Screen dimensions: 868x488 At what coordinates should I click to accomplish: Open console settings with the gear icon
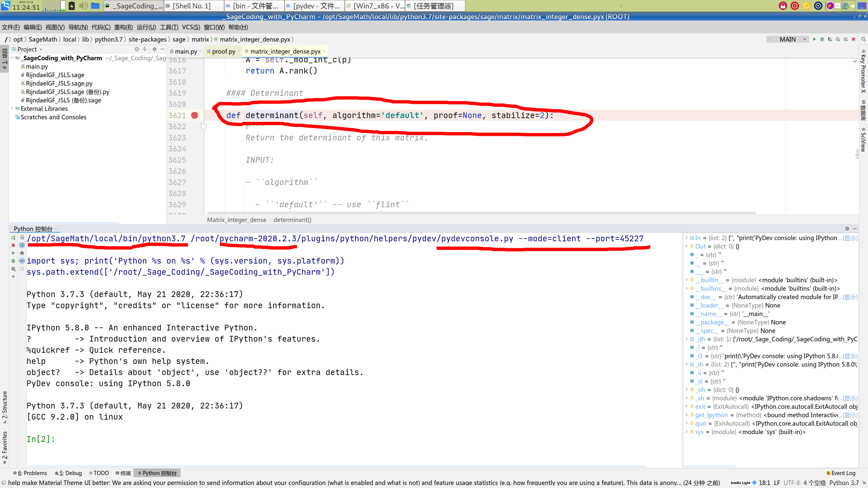pos(14,268)
